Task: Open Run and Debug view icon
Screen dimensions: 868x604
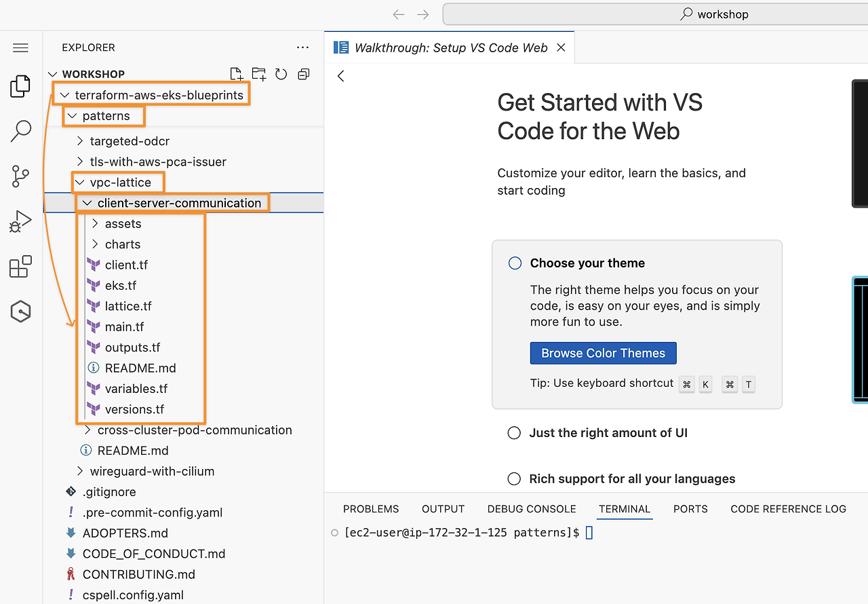Action: pos(20,222)
